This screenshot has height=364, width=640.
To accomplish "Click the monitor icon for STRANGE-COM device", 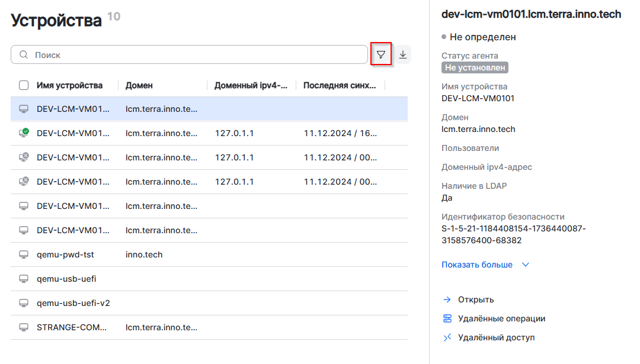I will tap(24, 327).
